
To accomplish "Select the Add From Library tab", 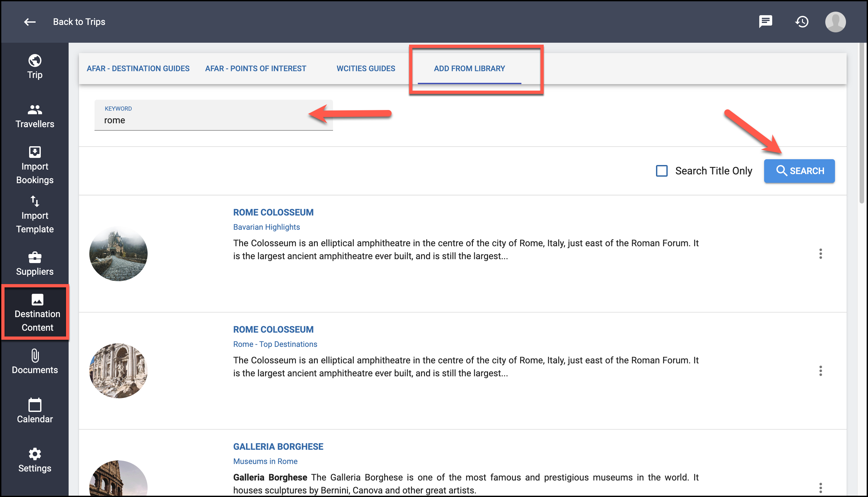I will point(469,69).
